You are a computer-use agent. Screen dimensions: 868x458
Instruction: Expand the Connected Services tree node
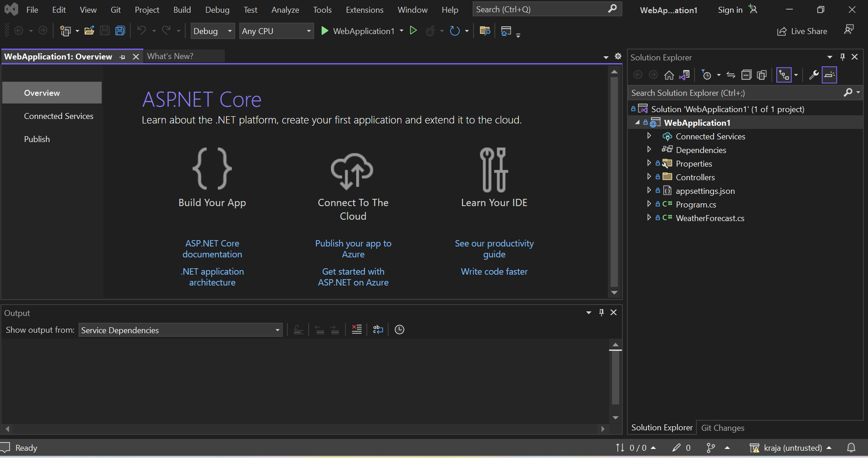tap(649, 136)
